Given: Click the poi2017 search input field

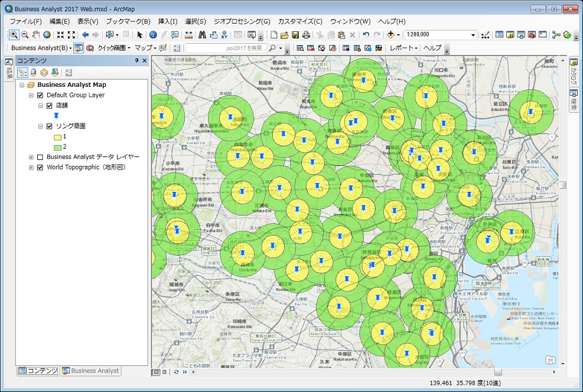Looking at the screenshot, I should tap(226, 48).
